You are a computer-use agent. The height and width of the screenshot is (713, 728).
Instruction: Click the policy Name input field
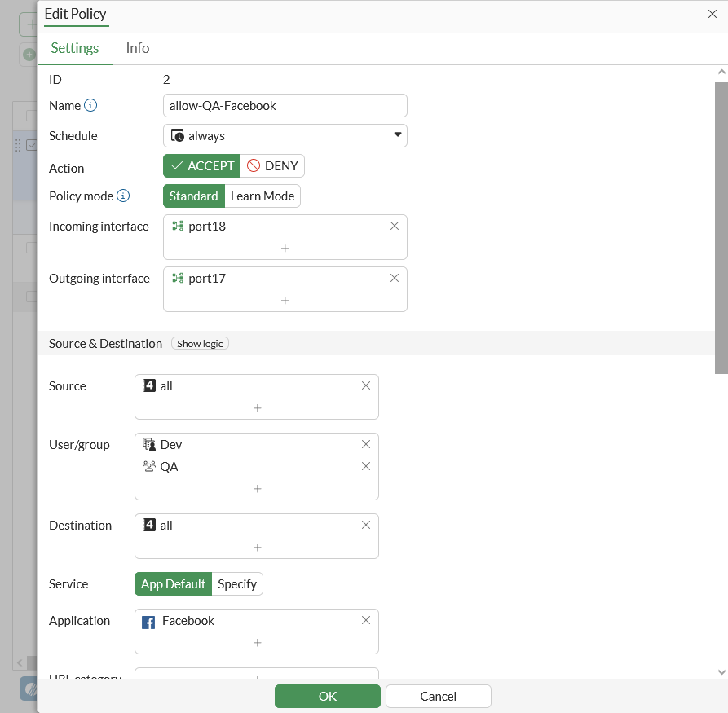point(285,106)
